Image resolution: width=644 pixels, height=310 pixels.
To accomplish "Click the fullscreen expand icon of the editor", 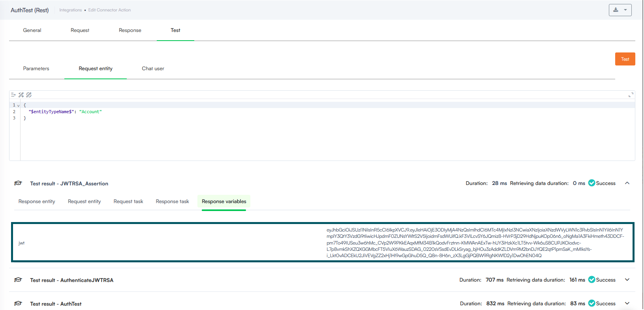I will [x=631, y=95].
